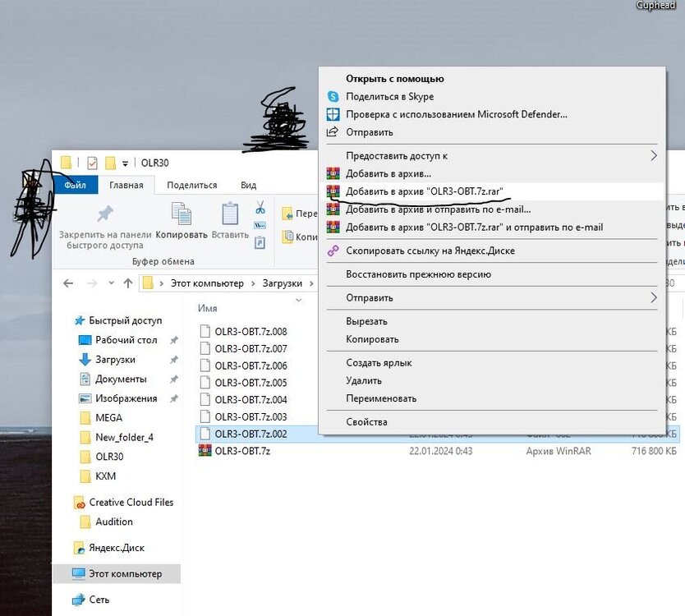Image resolution: width=685 pixels, height=616 pixels.
Task: Click the paste shortcut icon in ribbon
Action: (x=260, y=242)
